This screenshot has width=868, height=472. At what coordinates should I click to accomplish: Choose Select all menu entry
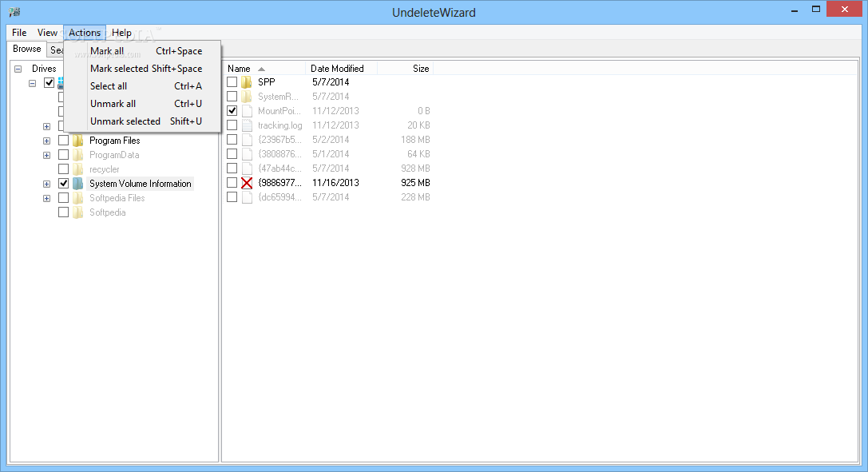point(143,86)
